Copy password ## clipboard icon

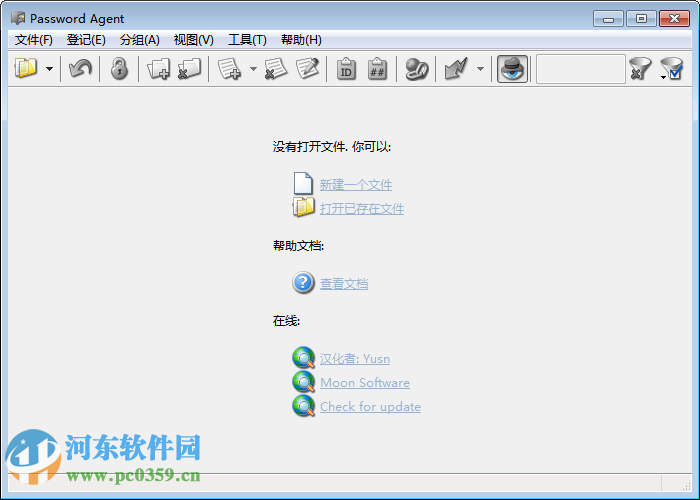click(377, 69)
